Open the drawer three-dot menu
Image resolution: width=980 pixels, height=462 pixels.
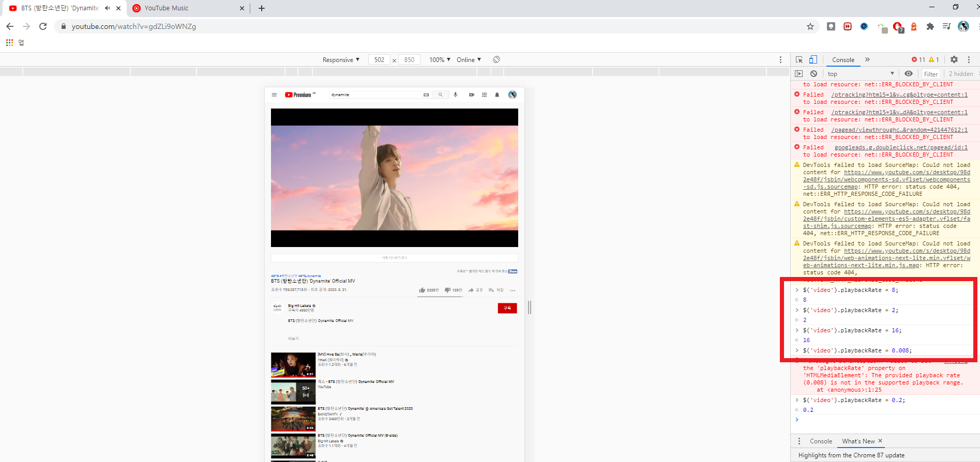pyautogui.click(x=799, y=441)
